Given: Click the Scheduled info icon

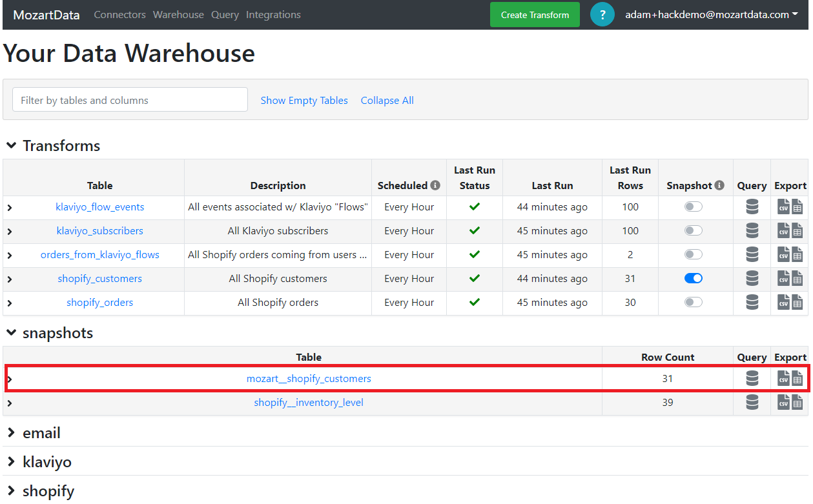Looking at the screenshot, I should click(435, 185).
